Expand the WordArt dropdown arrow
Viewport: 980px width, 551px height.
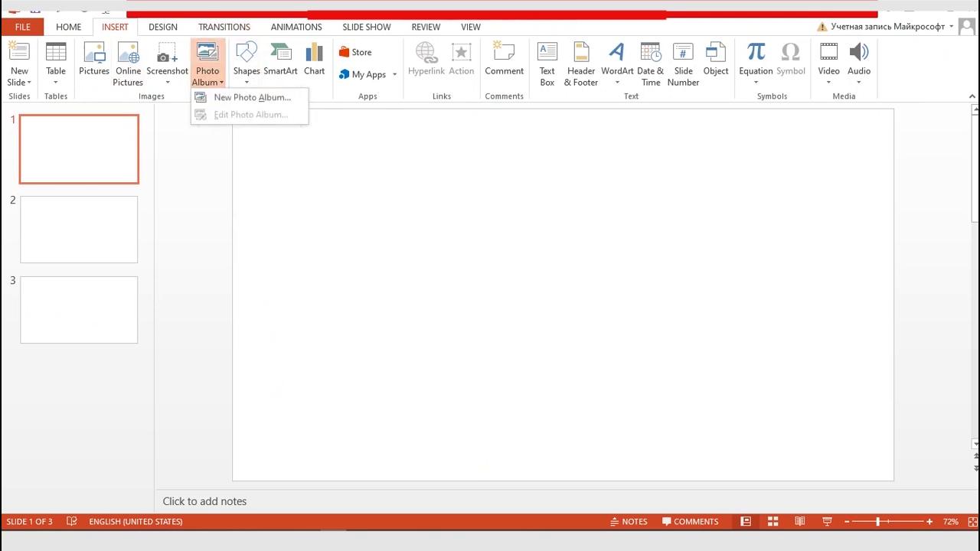(617, 83)
